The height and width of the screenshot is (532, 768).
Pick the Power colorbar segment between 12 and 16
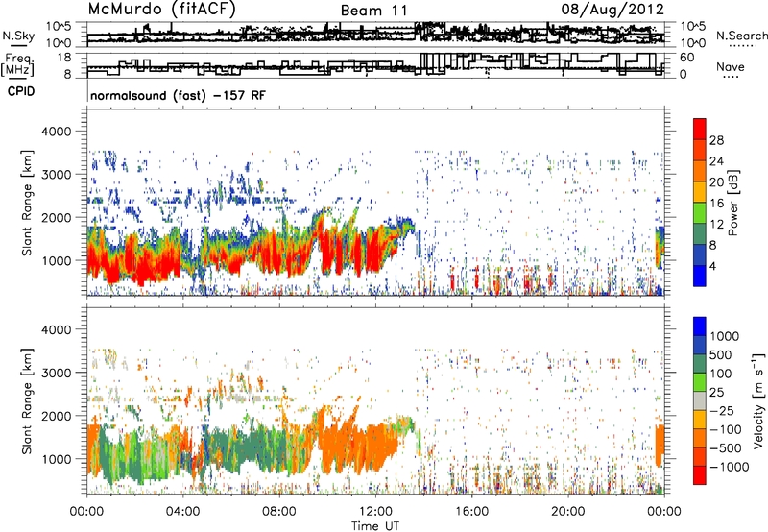point(700,213)
